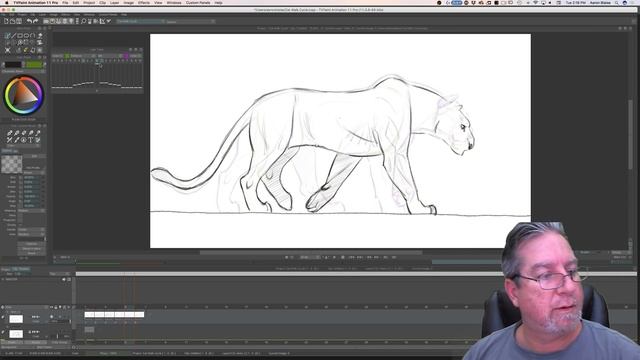Select the curve arc drawing tool
640x360 pixels.
pos(33,36)
